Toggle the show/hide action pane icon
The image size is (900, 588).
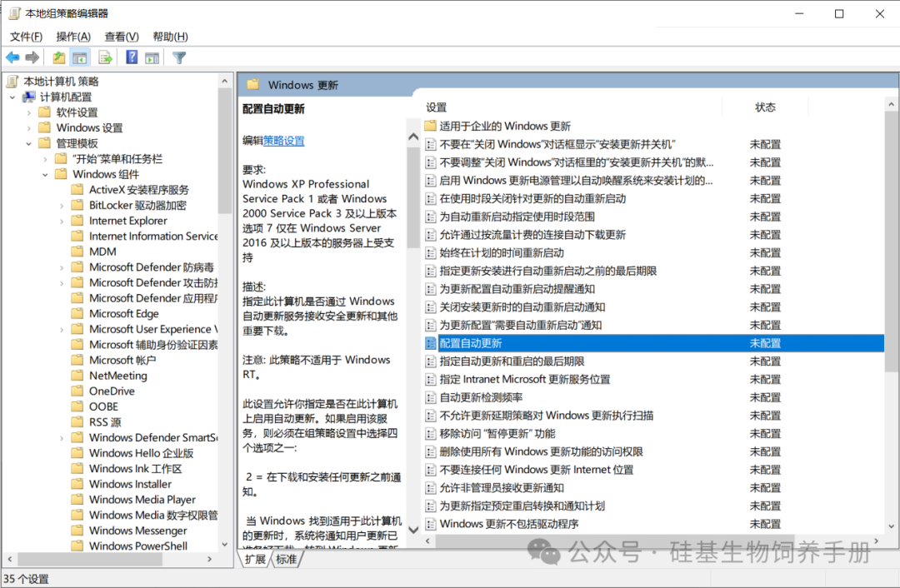(152, 57)
